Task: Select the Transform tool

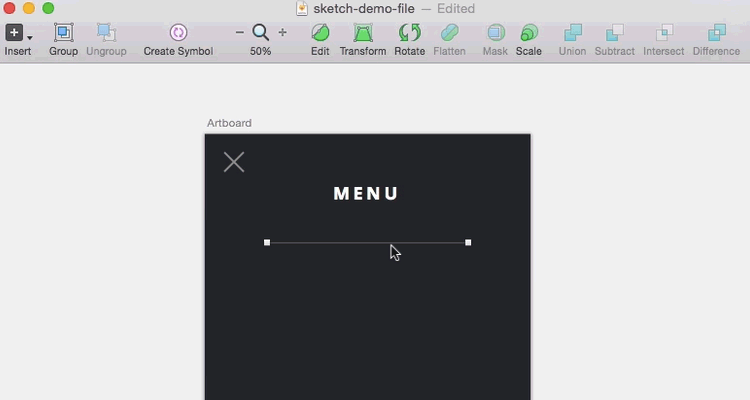Action: 363,34
